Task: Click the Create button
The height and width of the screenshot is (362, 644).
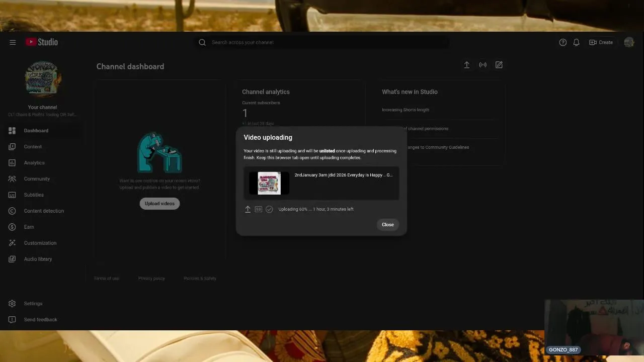Action: [x=601, y=42]
